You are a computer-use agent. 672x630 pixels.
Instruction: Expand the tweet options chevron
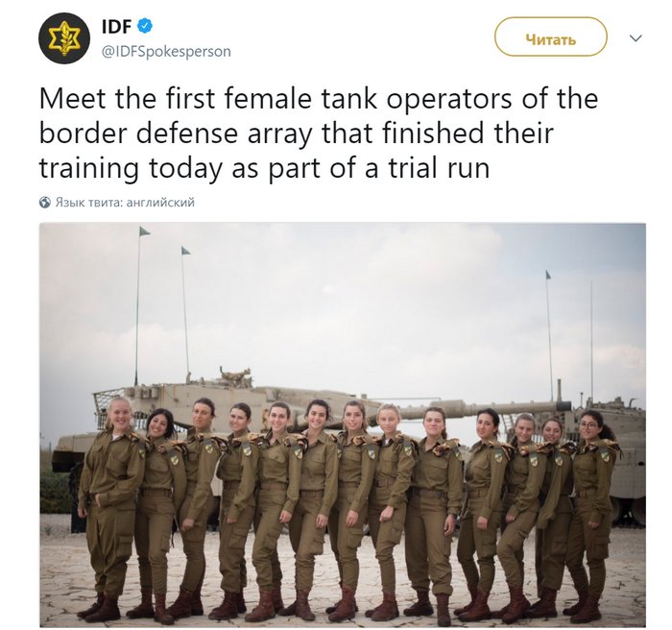click(636, 37)
